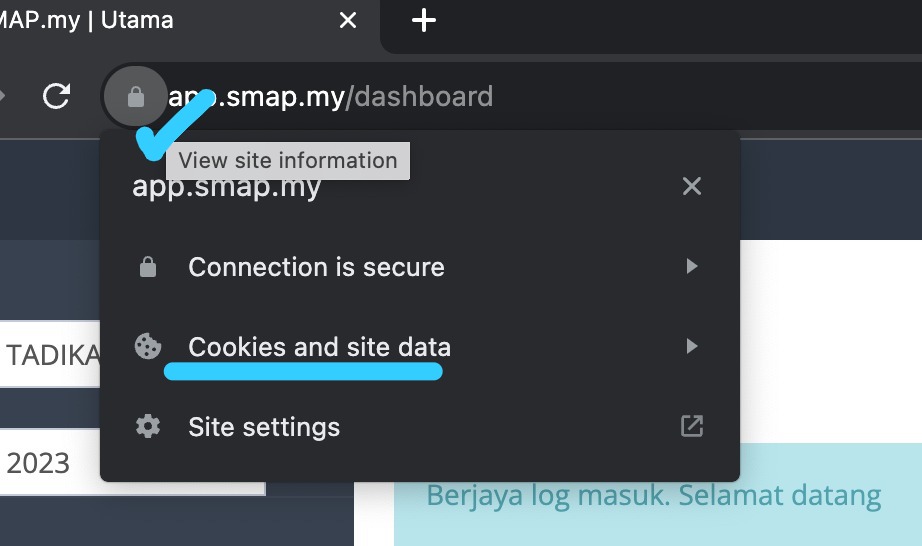Open Site settings external link icon
The height and width of the screenshot is (546, 922).
692,426
